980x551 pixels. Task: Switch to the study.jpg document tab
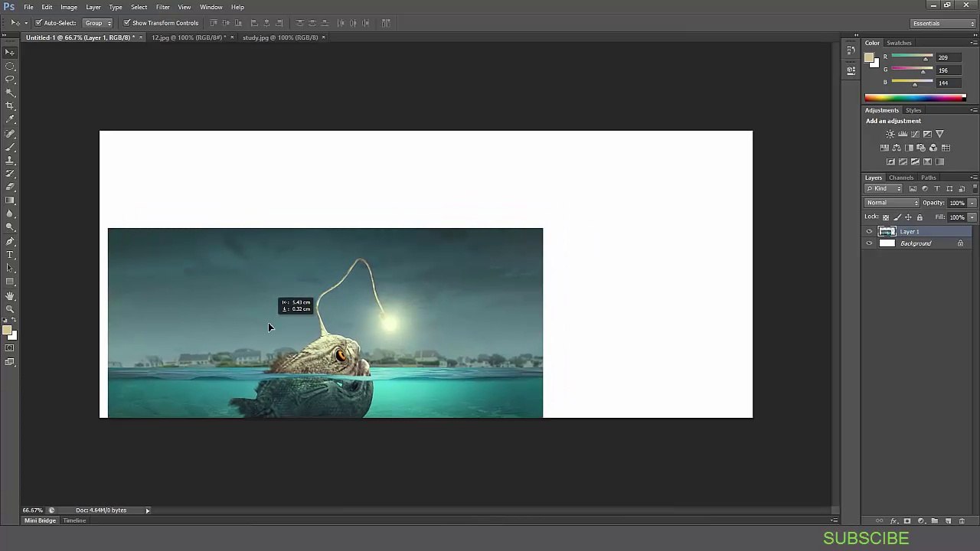point(279,37)
